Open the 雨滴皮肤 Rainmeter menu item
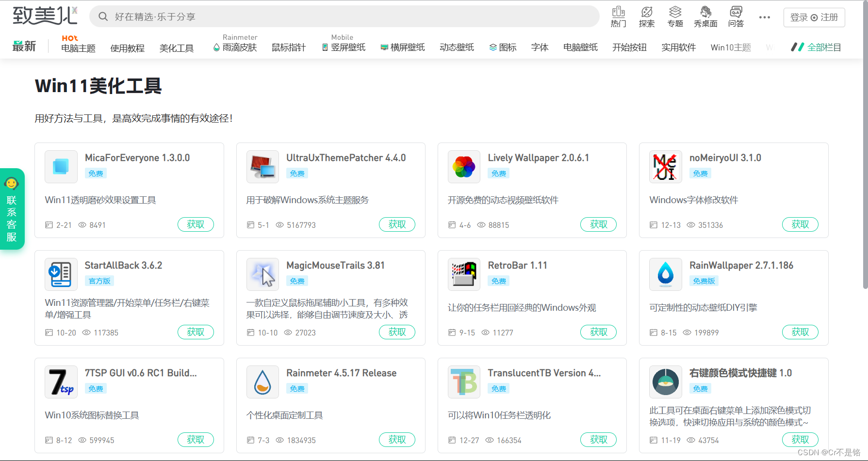This screenshot has height=461, width=868. pyautogui.click(x=235, y=47)
